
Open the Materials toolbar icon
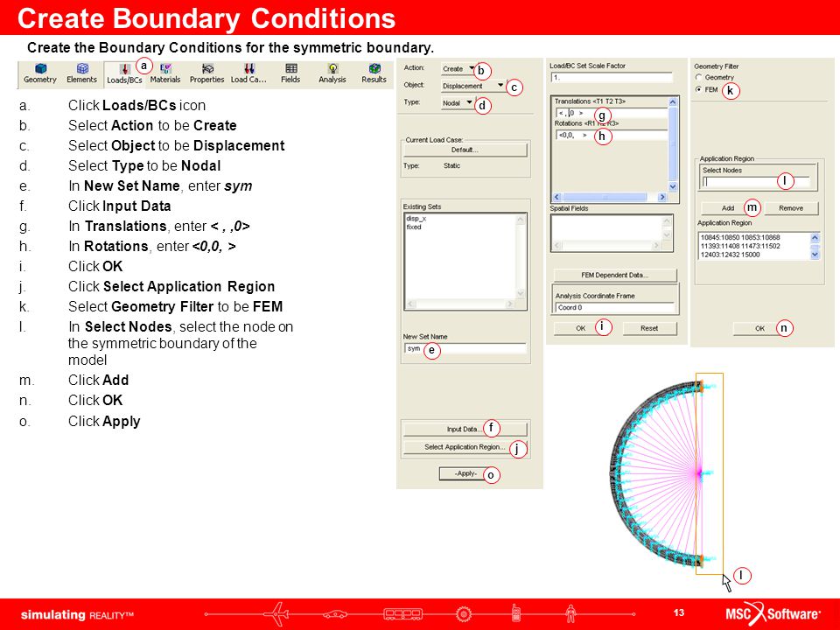(x=165, y=73)
